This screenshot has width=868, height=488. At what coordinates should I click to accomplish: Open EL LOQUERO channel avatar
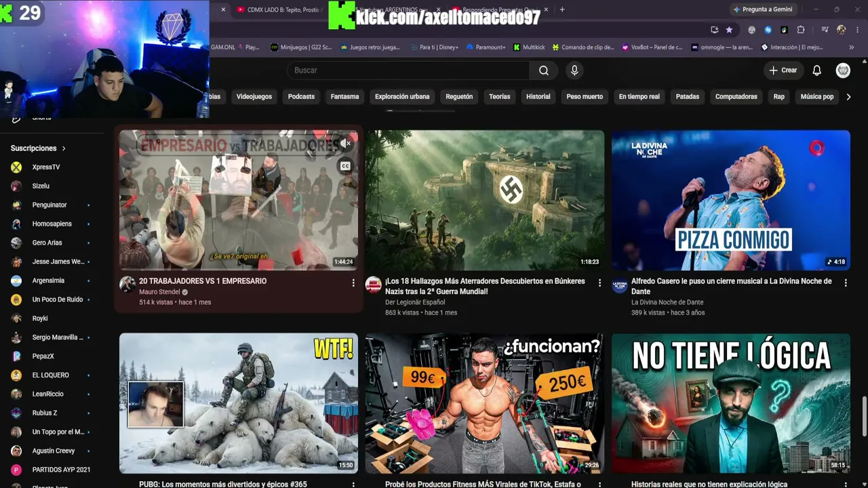[16, 375]
